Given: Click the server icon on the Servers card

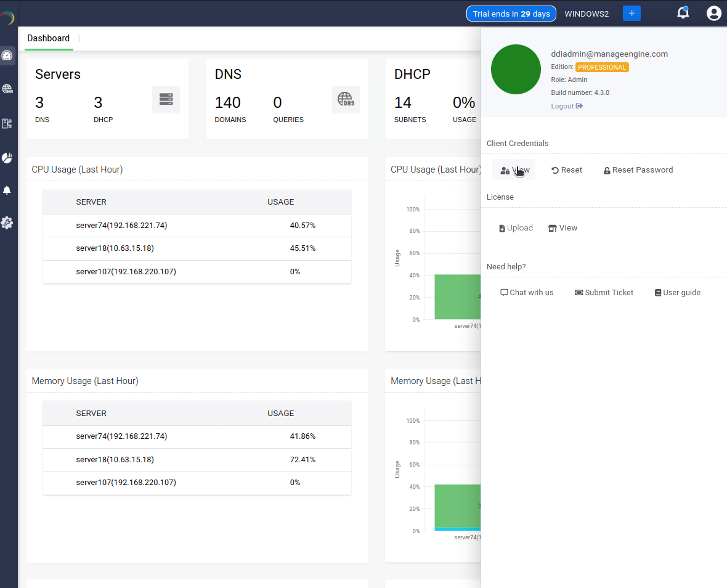Looking at the screenshot, I should click(x=166, y=99).
